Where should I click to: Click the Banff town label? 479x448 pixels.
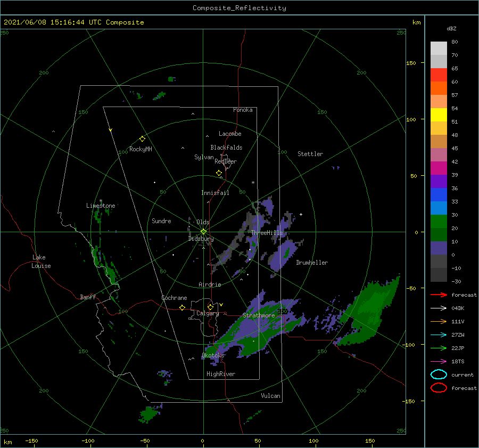point(88,297)
